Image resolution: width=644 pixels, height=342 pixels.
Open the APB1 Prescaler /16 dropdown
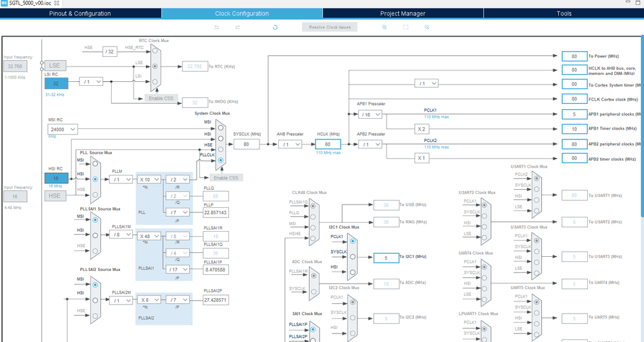point(370,115)
